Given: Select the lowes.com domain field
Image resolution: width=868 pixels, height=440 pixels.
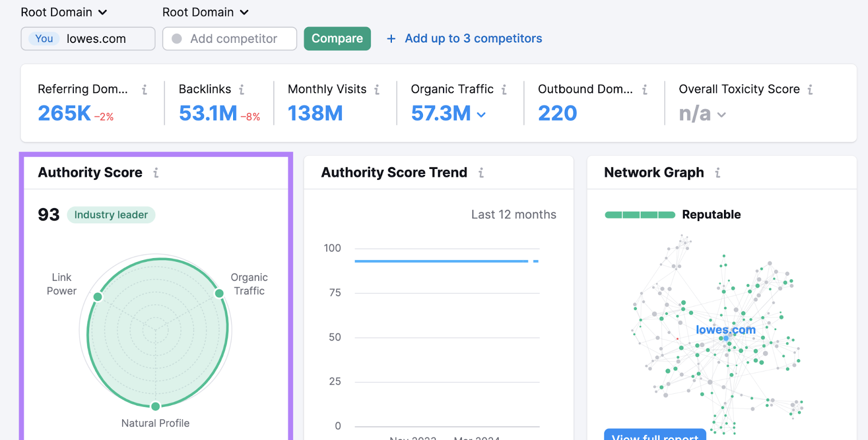Looking at the screenshot, I should pyautogui.click(x=88, y=39).
